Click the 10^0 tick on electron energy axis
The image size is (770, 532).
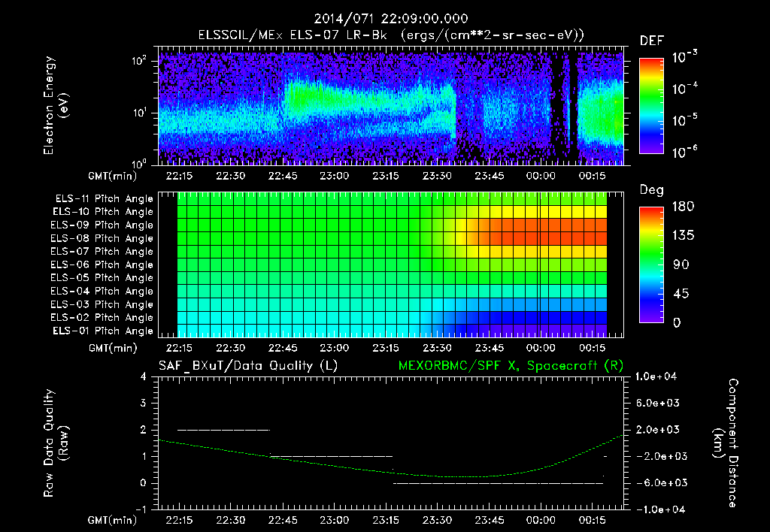click(139, 163)
